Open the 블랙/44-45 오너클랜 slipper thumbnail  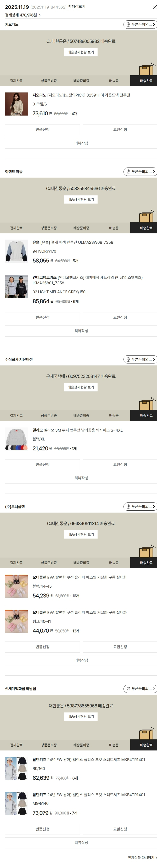17,586
